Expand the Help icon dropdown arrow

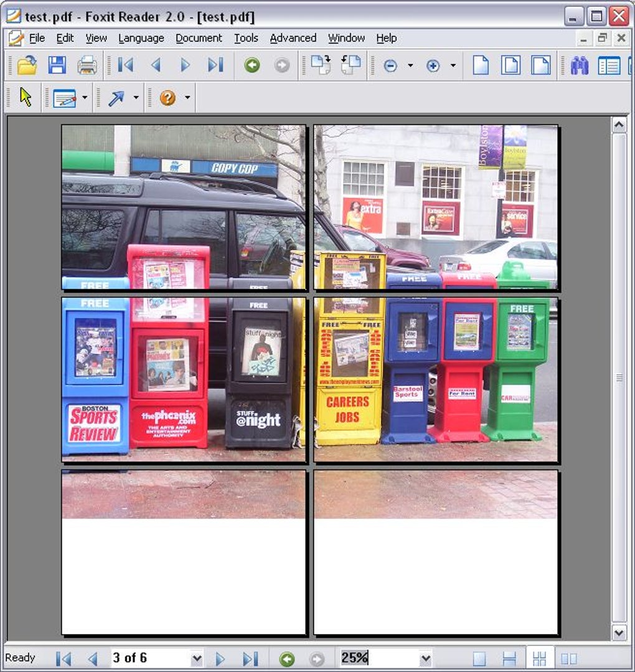coord(187,98)
